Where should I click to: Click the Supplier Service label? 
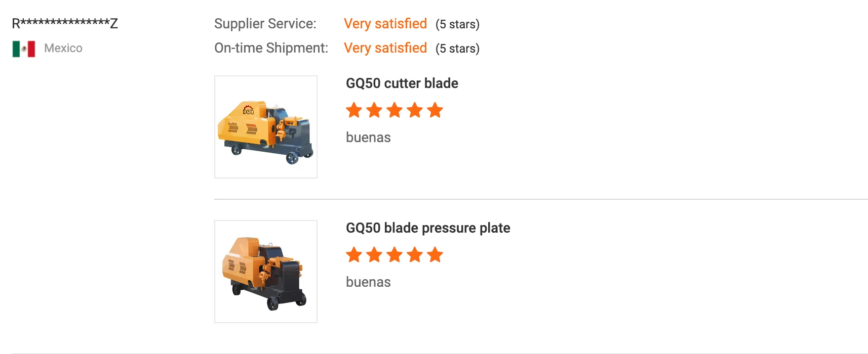coord(265,24)
